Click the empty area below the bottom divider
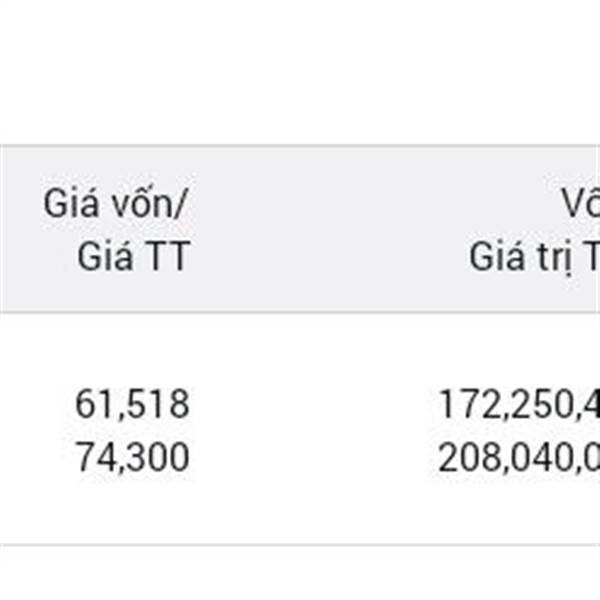Image resolution: width=600 pixels, height=600 pixels. (300, 573)
